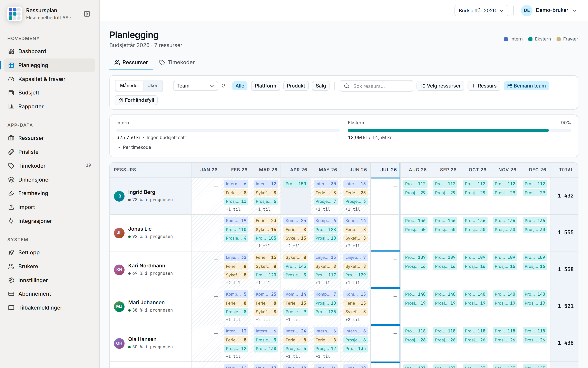
Task: Expand the Per timekode breakdown
Action: coord(134,147)
